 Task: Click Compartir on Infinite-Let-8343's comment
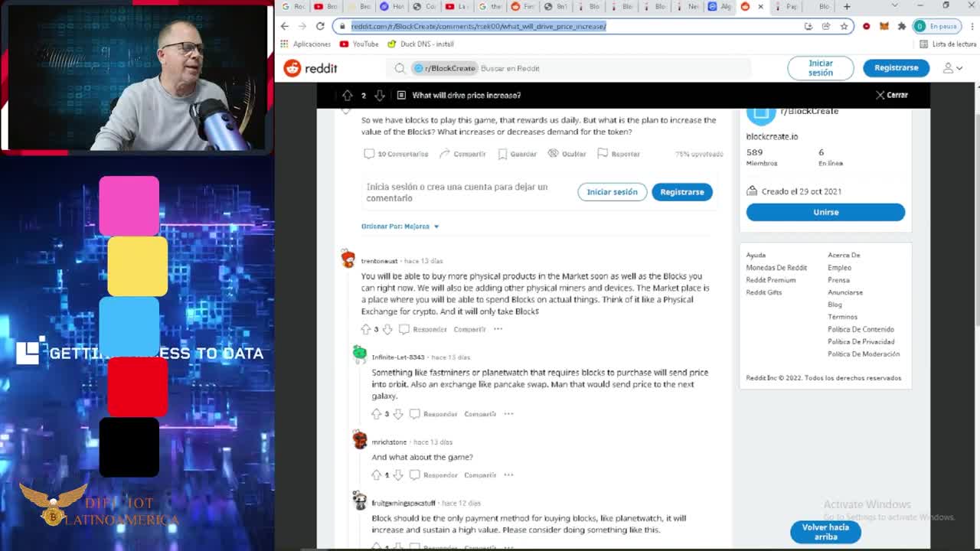pos(480,414)
